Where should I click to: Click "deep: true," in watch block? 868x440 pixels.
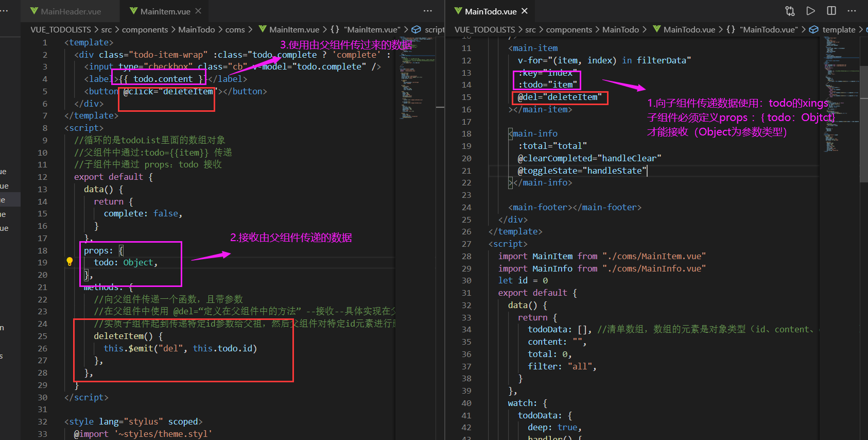click(x=554, y=427)
